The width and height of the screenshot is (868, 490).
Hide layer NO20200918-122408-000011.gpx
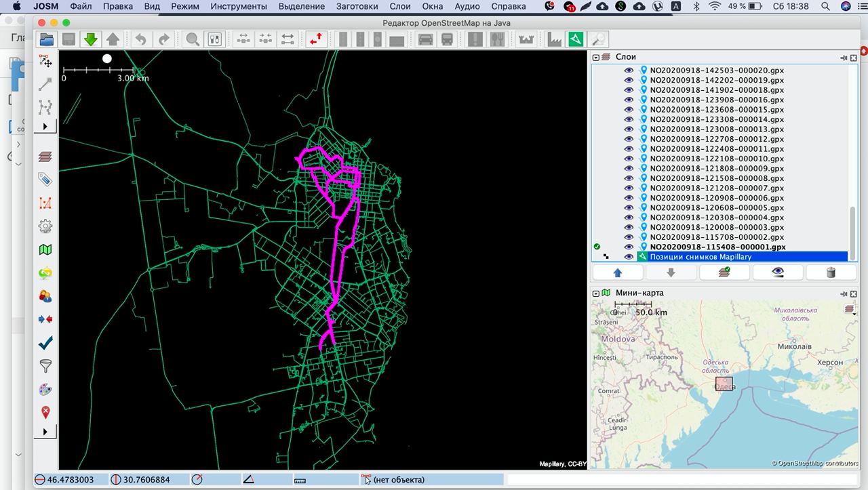(629, 148)
